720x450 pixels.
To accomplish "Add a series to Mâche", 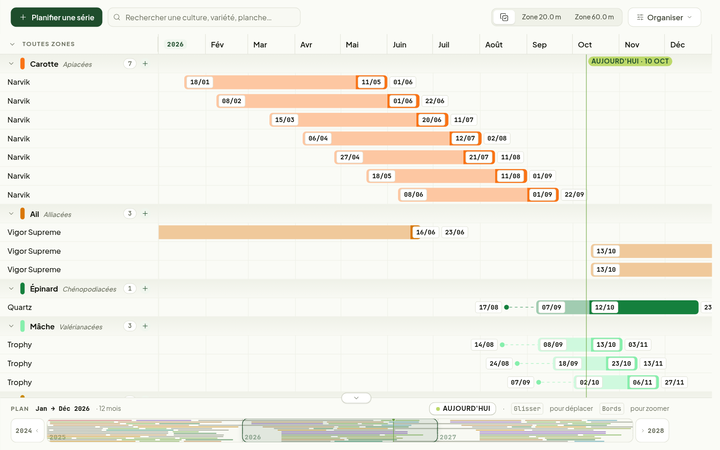I will click(145, 326).
